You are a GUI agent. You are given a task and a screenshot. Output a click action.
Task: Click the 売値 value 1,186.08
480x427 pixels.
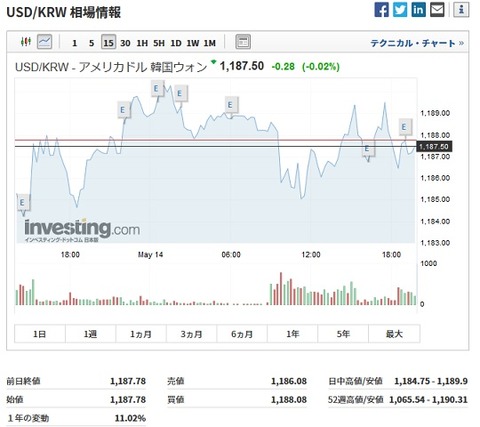pyautogui.click(x=289, y=381)
